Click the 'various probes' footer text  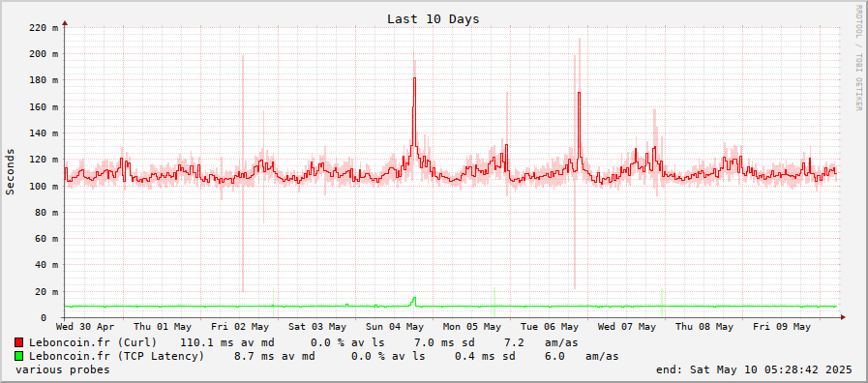click(63, 369)
